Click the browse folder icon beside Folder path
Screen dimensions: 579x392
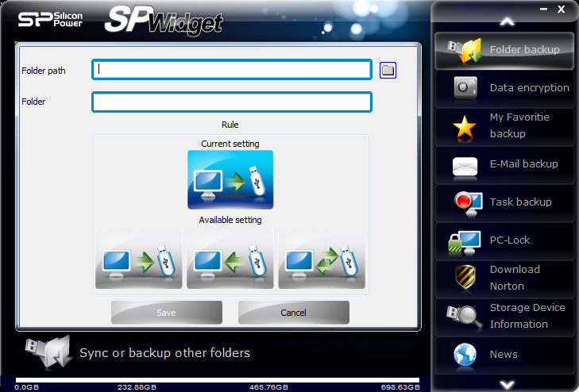(388, 70)
